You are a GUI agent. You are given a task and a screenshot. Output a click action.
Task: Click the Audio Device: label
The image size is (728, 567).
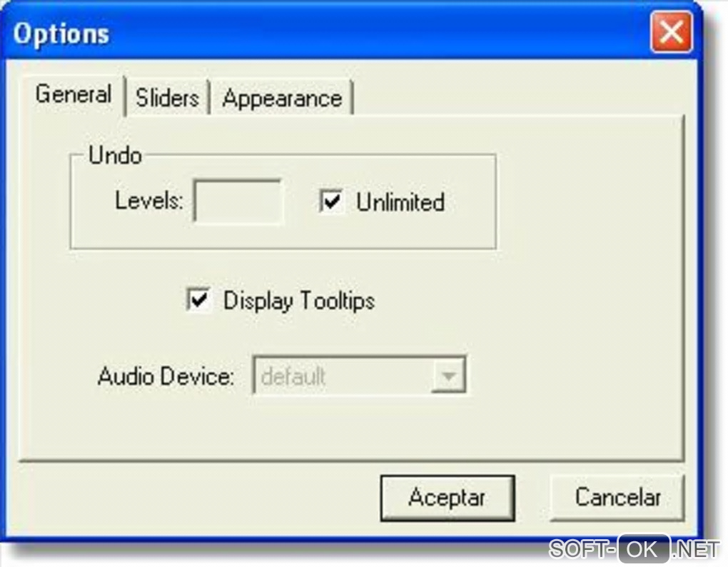click(166, 376)
